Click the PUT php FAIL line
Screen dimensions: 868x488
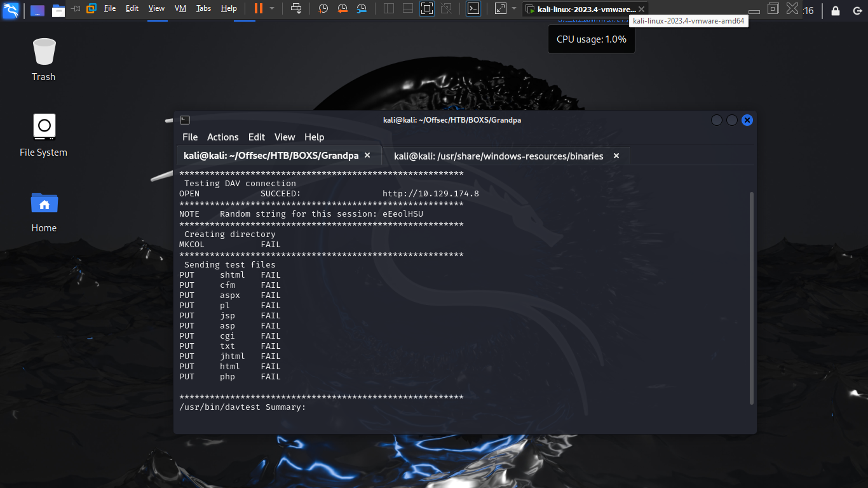coord(230,377)
